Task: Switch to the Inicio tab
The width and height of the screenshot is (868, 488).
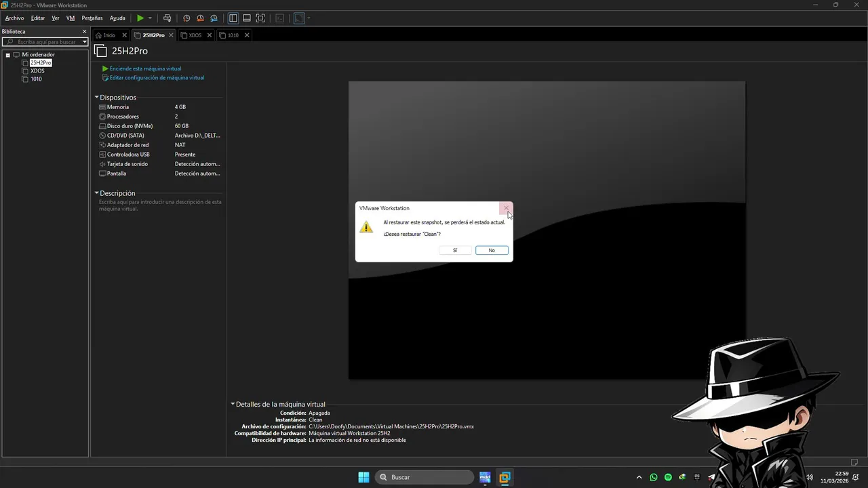Action: 108,35
